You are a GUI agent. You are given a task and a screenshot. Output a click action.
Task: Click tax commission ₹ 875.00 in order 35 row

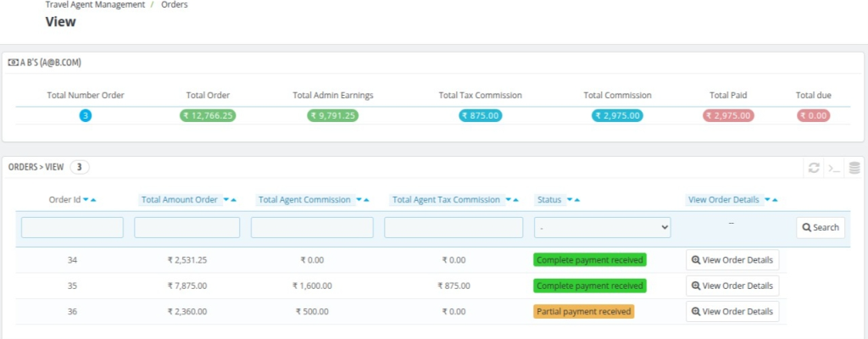coord(453,286)
